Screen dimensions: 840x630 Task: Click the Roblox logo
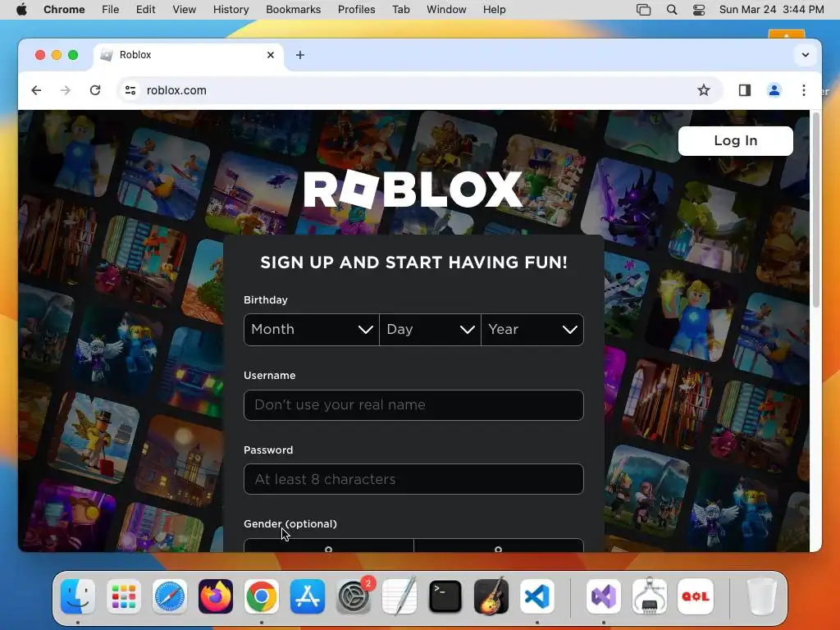[413, 189]
